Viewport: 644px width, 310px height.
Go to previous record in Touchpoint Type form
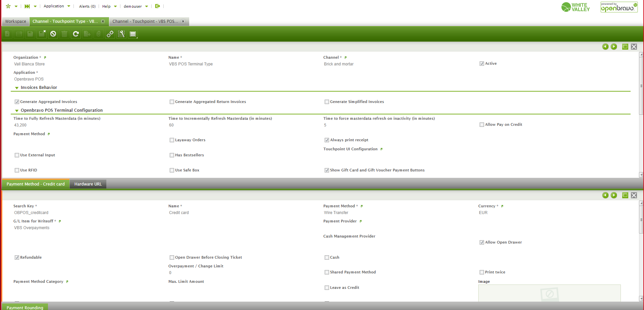coord(605,47)
